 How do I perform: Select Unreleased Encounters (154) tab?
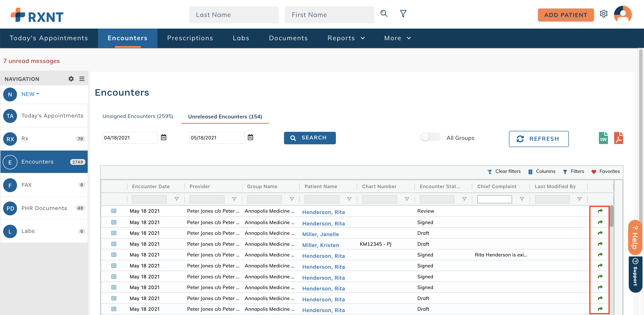[x=225, y=117]
